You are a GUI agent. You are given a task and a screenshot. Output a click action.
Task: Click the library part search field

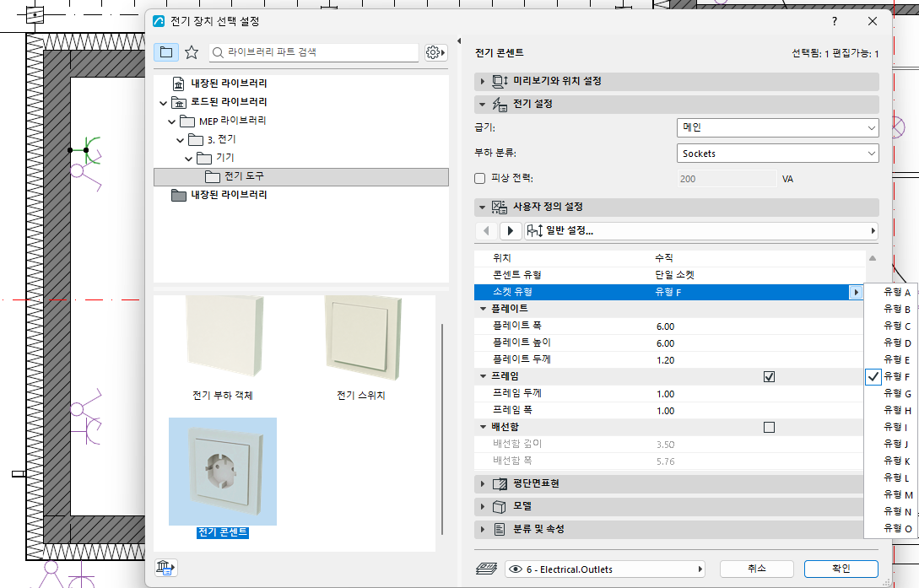pyautogui.click(x=314, y=52)
